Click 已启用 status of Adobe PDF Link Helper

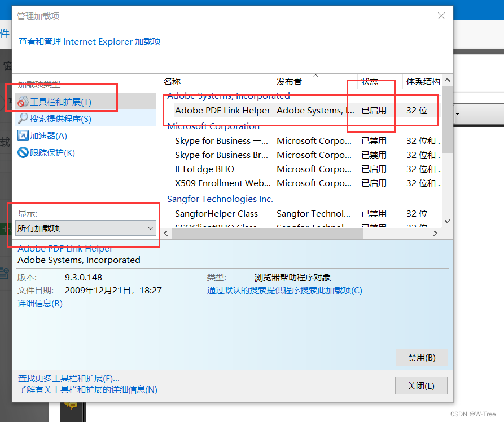pos(374,110)
